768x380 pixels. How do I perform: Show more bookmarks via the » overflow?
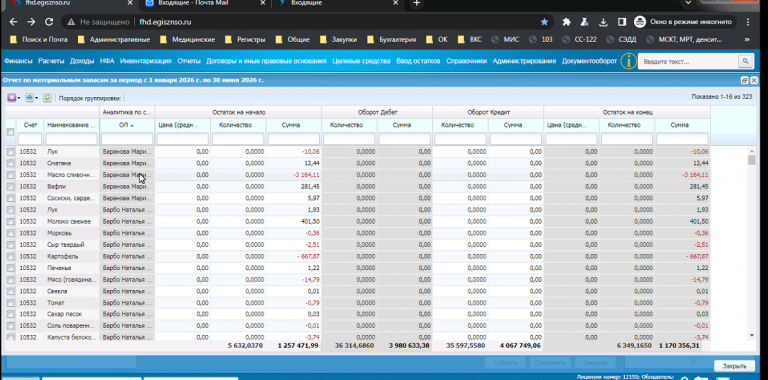747,40
